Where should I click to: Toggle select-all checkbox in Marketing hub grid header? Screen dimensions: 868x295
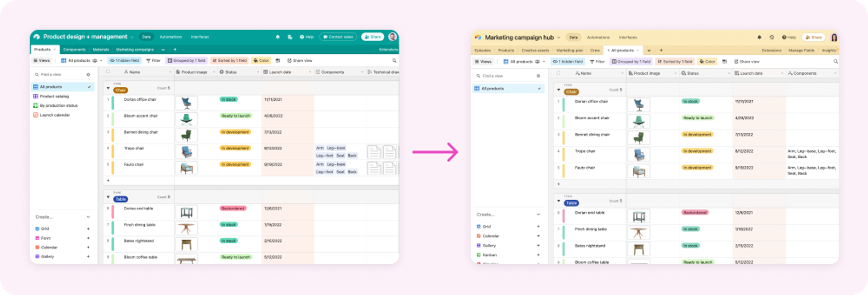click(x=558, y=73)
